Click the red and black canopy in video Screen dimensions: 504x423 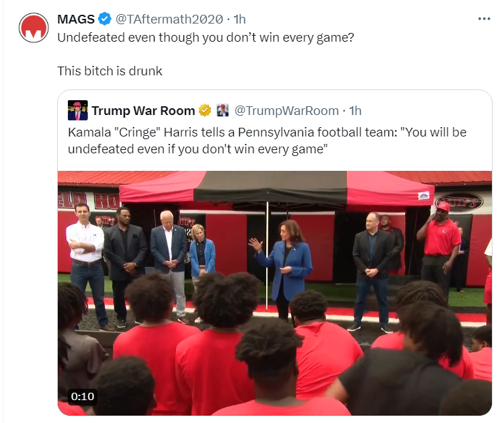(x=276, y=188)
